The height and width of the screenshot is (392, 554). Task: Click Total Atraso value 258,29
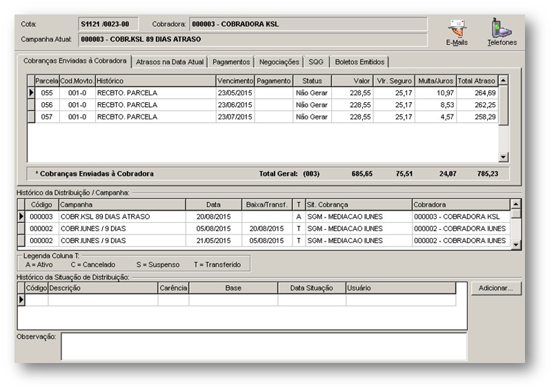[477, 117]
